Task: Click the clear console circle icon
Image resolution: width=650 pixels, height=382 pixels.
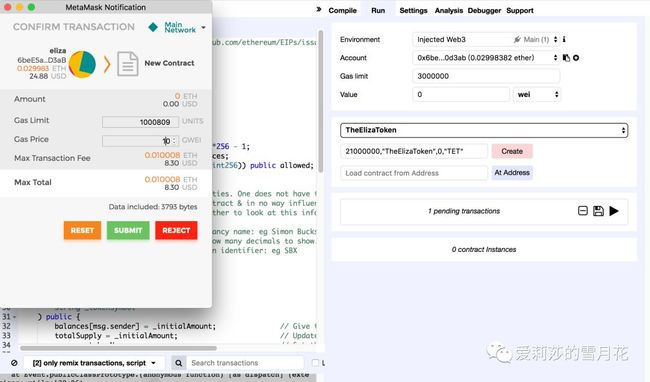Action: point(14,363)
